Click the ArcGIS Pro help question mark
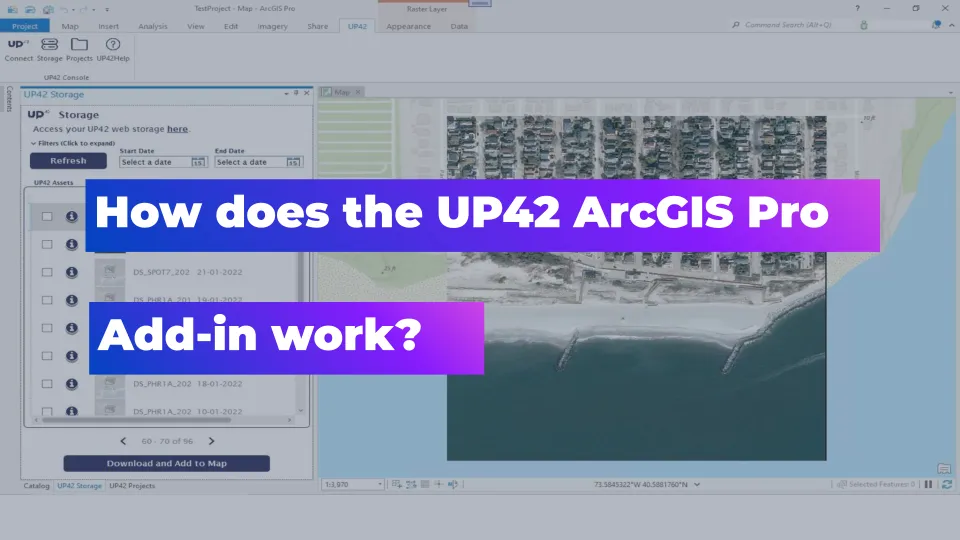 857,9
